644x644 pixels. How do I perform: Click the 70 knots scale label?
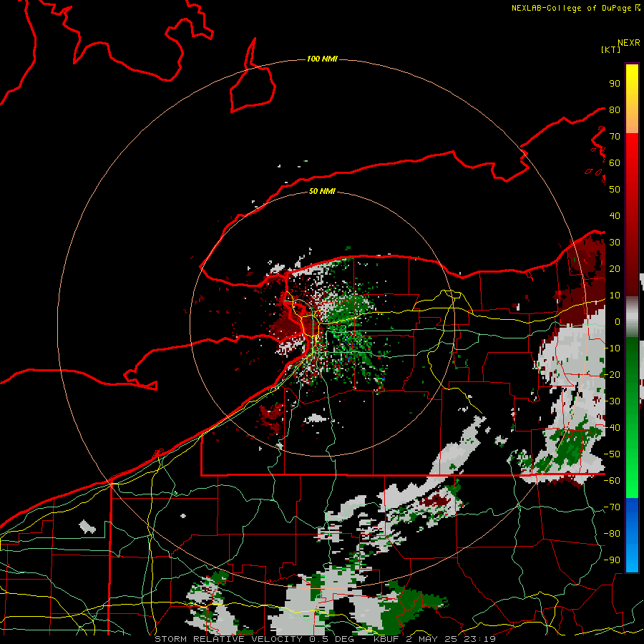(615, 137)
